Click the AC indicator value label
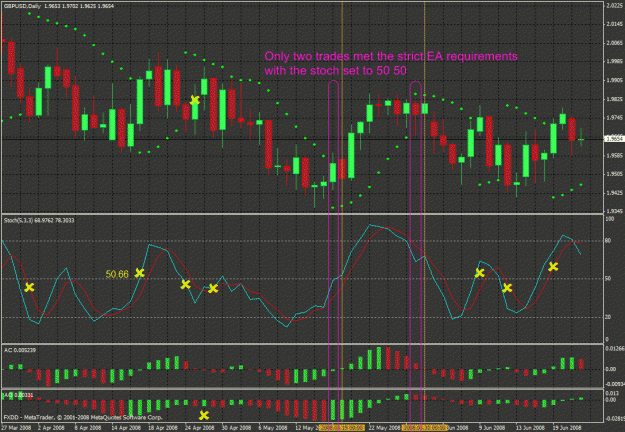 coord(20,350)
